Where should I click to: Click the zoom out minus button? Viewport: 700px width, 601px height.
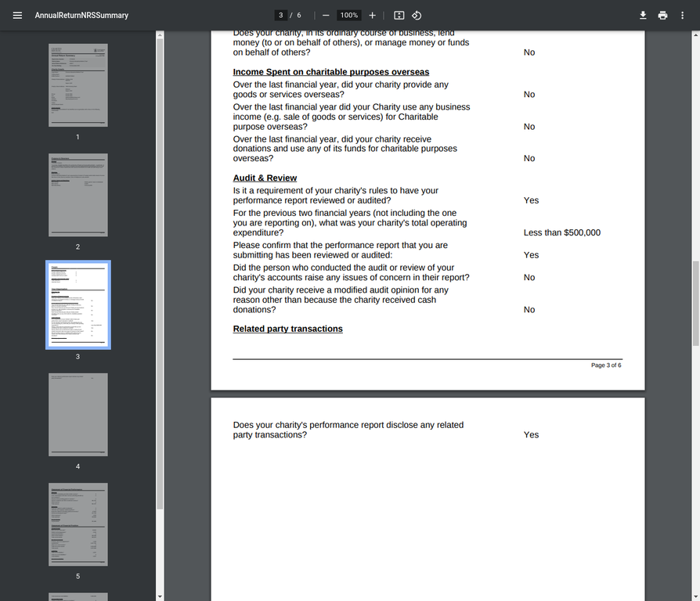click(326, 16)
